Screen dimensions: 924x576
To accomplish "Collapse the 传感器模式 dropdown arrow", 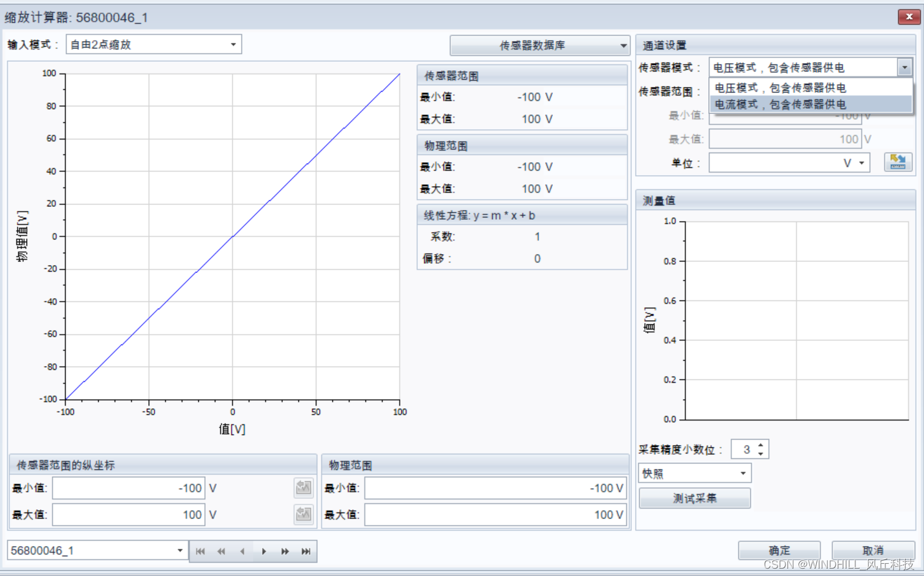I will (x=904, y=67).
